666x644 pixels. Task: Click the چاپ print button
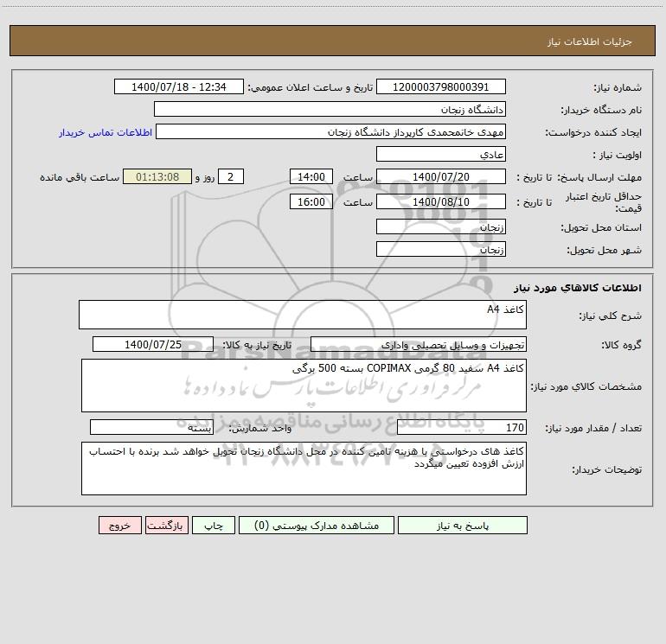214,525
